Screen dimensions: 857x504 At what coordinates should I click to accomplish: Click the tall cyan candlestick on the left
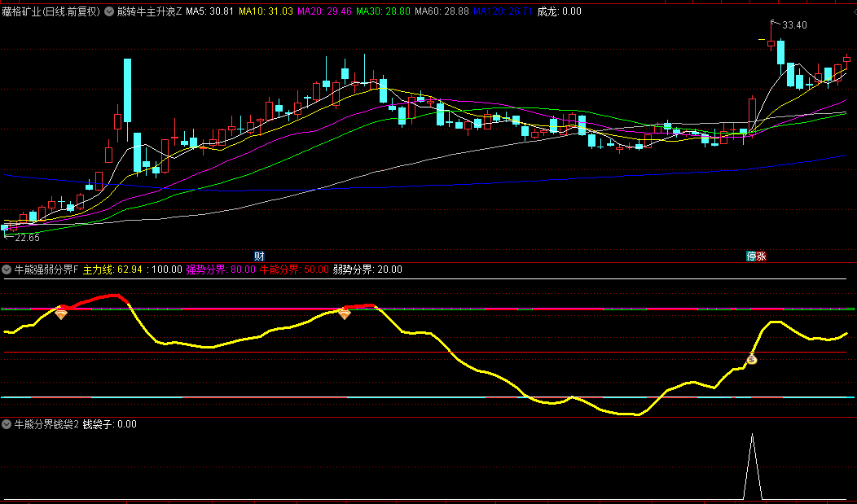coord(128,90)
